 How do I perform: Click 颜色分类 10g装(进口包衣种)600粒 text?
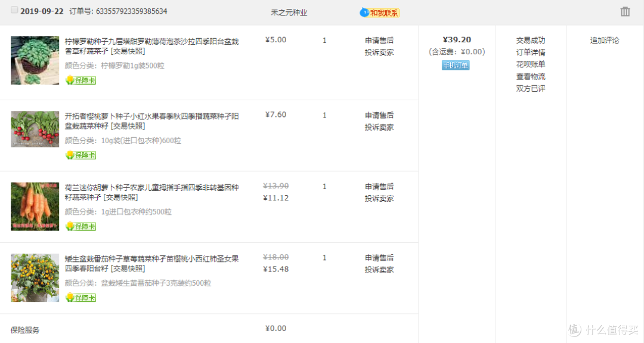coord(123,140)
